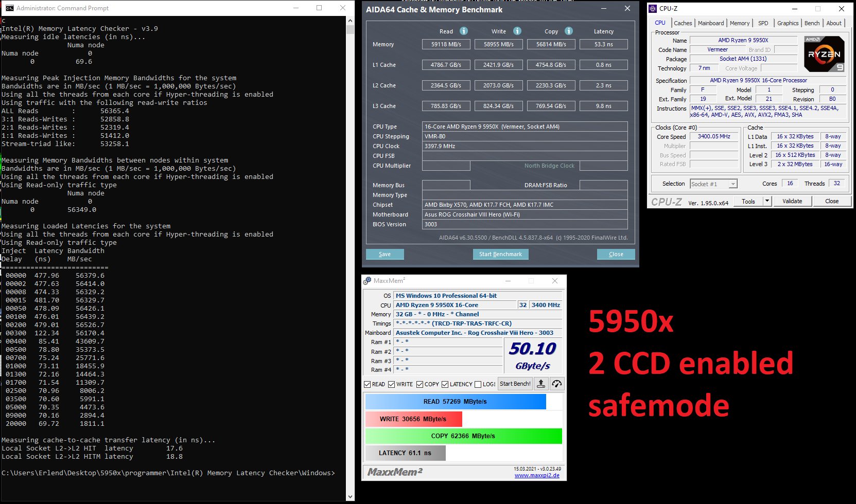Image resolution: width=856 pixels, height=504 pixels.
Task: Click the Read info icon in AIDA64
Action: click(464, 31)
